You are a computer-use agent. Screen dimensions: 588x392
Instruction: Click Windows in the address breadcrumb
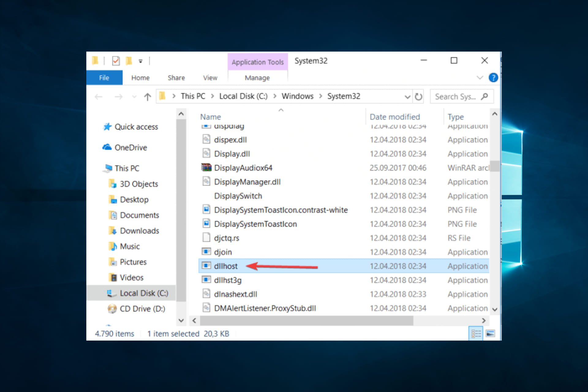point(297,96)
